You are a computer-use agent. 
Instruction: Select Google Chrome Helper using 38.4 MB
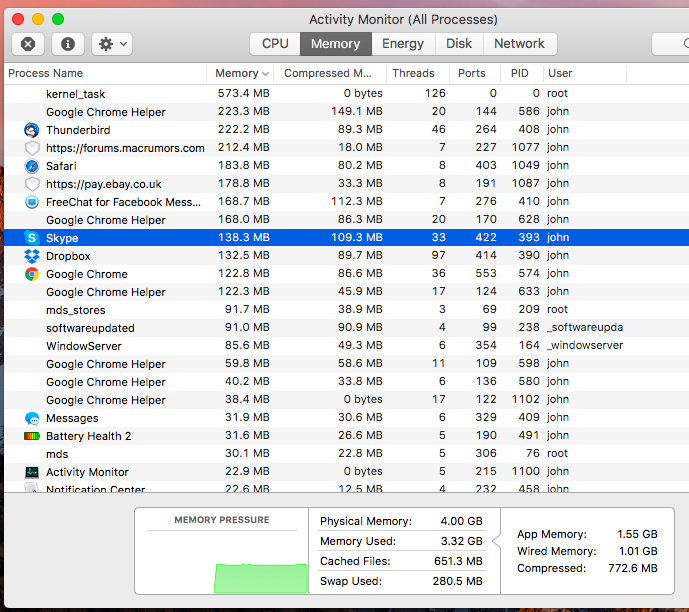(346, 400)
